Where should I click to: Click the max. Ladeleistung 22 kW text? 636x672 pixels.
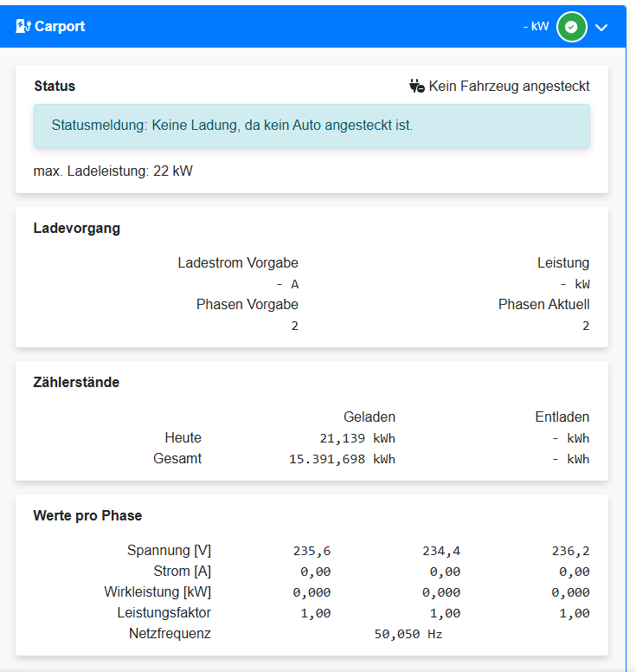[112, 171]
